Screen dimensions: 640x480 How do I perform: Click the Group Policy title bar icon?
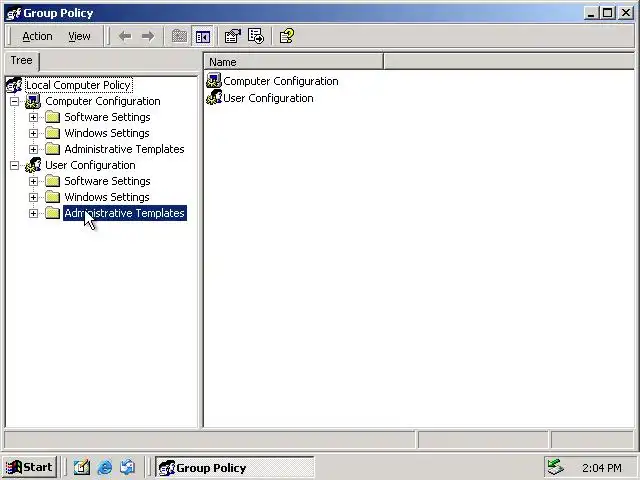point(13,13)
